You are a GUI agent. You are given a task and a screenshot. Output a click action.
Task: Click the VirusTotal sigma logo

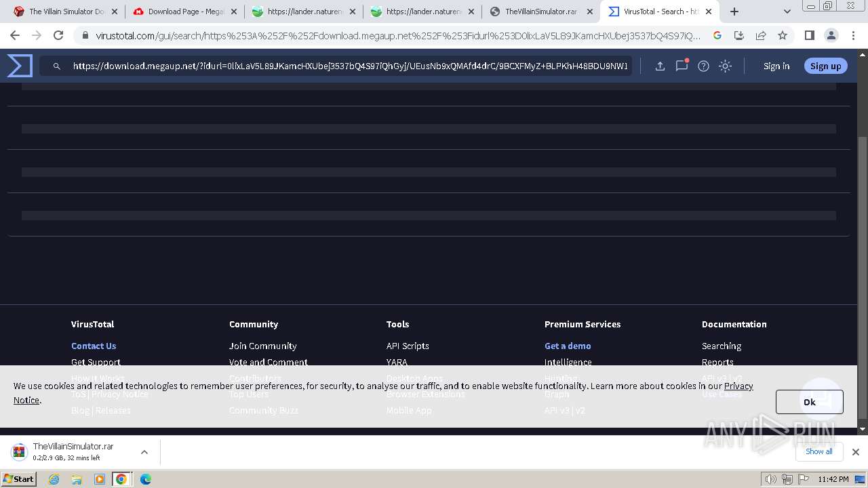[20, 66]
